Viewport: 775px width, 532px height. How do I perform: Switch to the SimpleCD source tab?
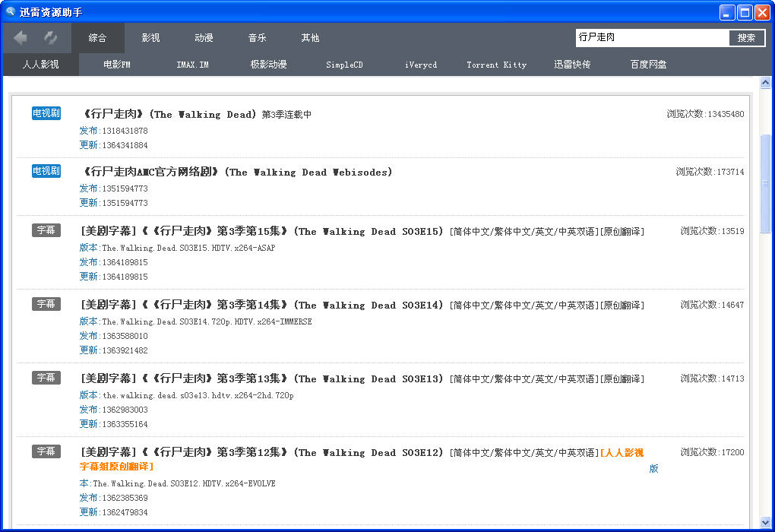pos(344,65)
